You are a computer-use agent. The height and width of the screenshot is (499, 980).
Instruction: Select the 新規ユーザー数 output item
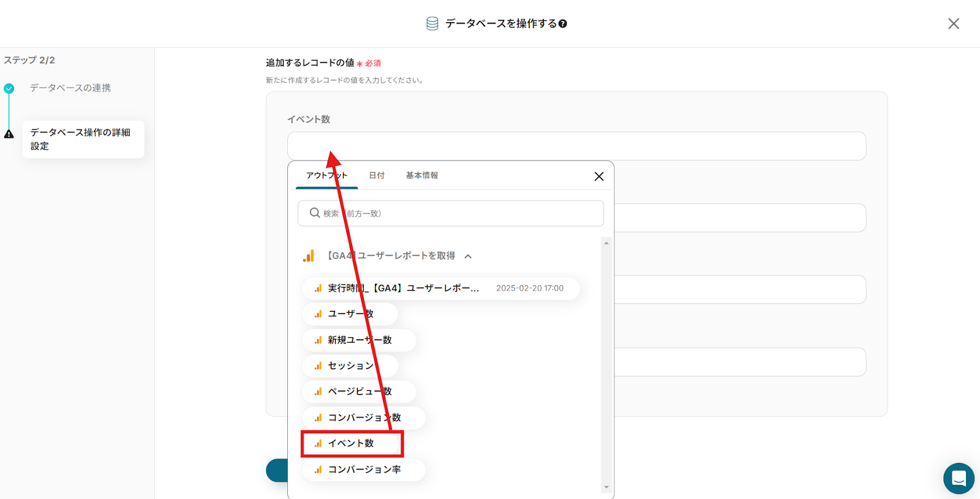click(x=359, y=340)
